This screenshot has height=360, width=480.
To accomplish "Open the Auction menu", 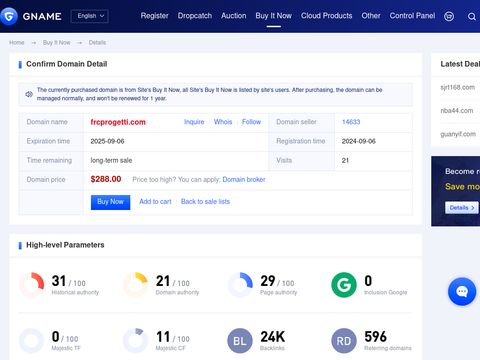I will click(234, 16).
